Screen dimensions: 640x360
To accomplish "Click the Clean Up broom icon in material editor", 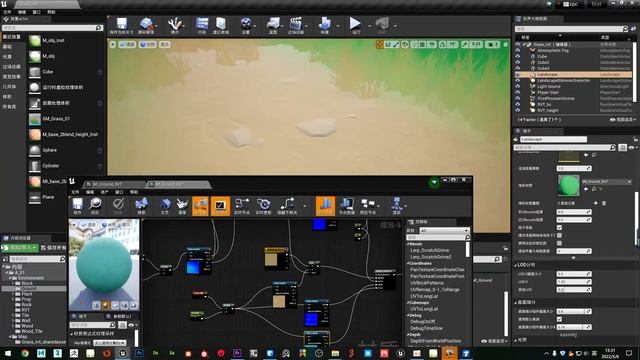I will [x=182, y=206].
